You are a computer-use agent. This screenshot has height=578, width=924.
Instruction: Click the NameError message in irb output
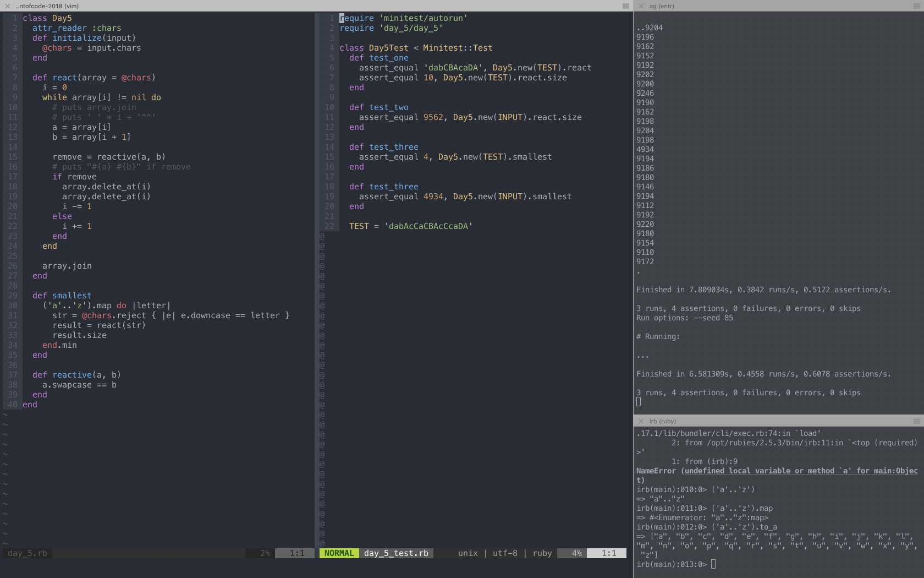point(777,471)
